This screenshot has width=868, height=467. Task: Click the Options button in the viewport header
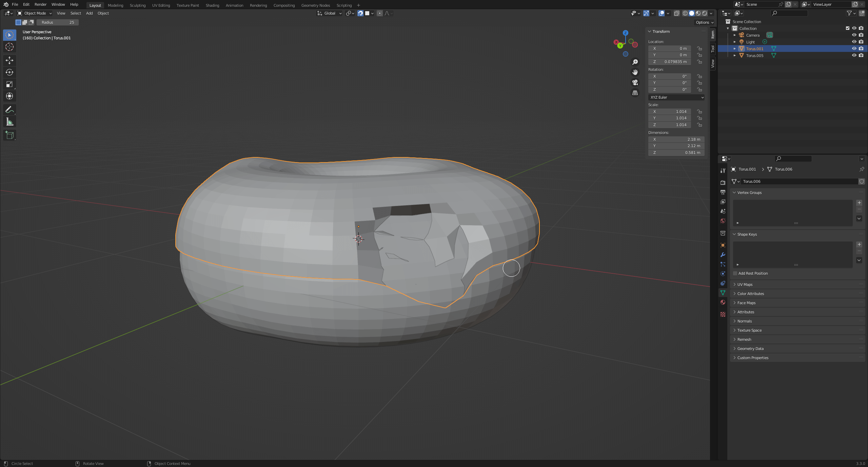point(704,22)
